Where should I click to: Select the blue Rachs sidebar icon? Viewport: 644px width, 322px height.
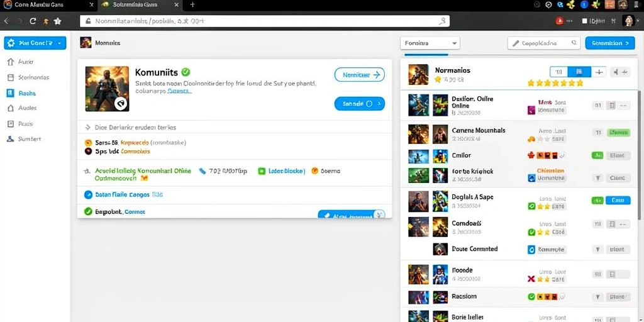pyautogui.click(x=11, y=93)
